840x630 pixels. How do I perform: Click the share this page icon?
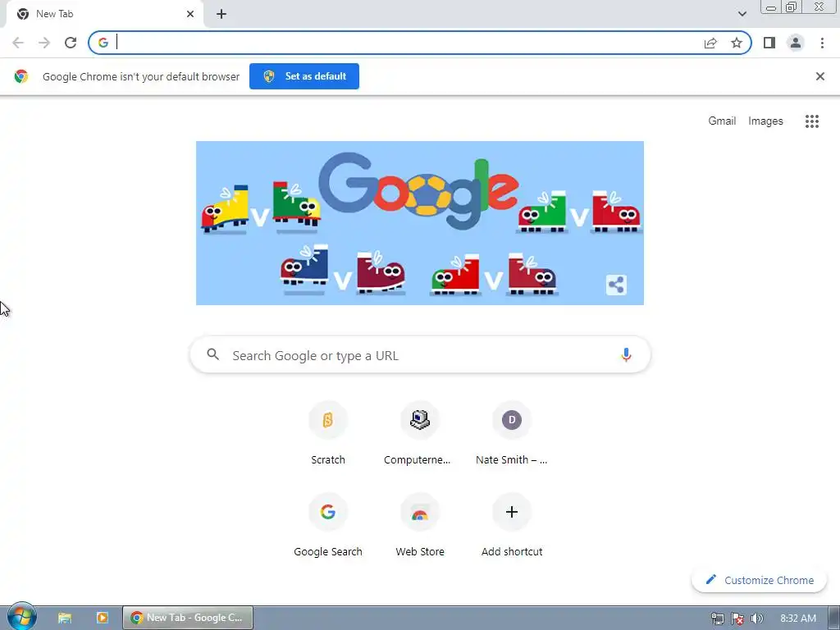710,43
